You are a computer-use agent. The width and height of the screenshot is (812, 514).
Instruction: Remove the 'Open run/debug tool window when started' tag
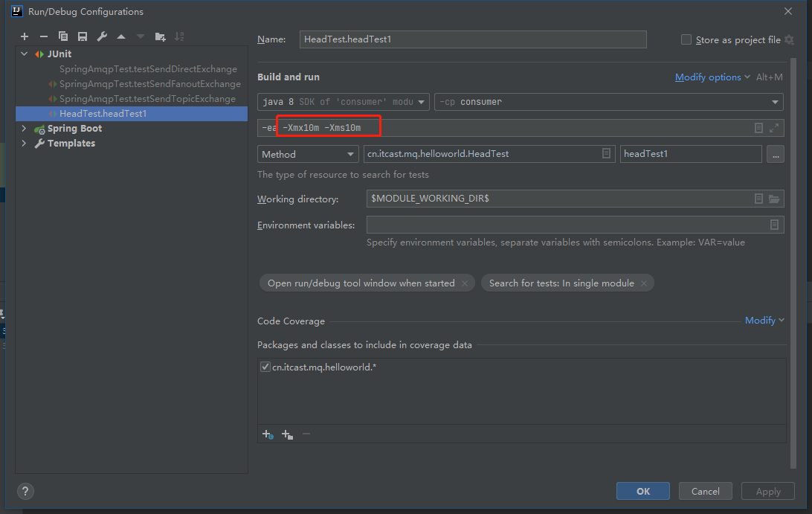(465, 283)
